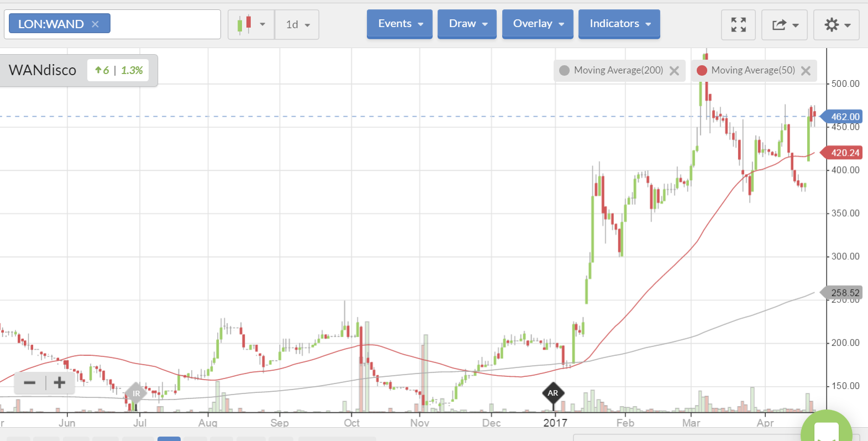Click the 500.00 price axis label
This screenshot has height=441, width=868.
pos(845,83)
